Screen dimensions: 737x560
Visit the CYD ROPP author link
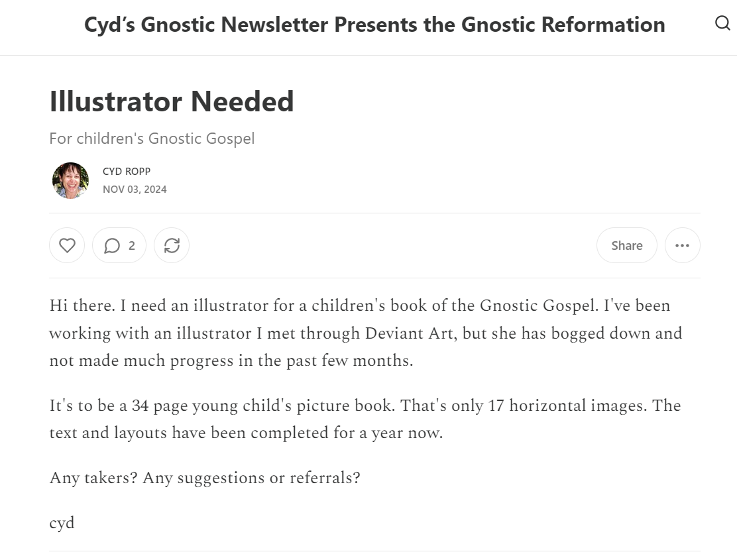tap(127, 172)
